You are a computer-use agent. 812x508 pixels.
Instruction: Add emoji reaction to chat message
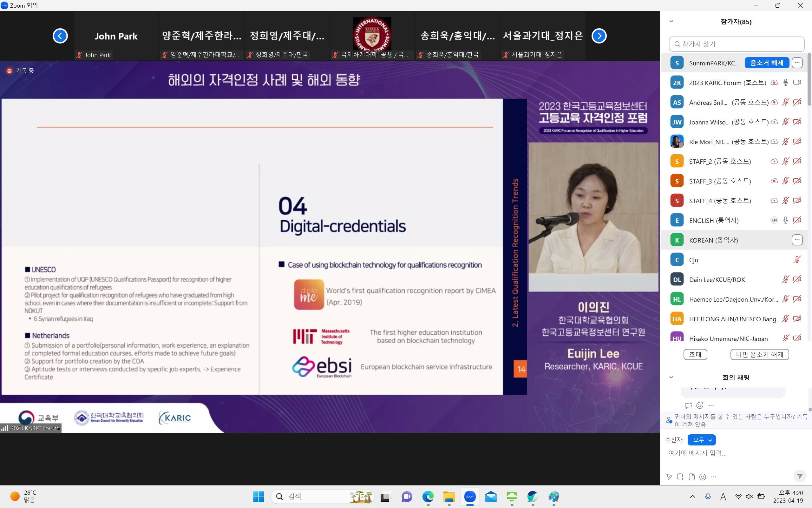pos(700,405)
